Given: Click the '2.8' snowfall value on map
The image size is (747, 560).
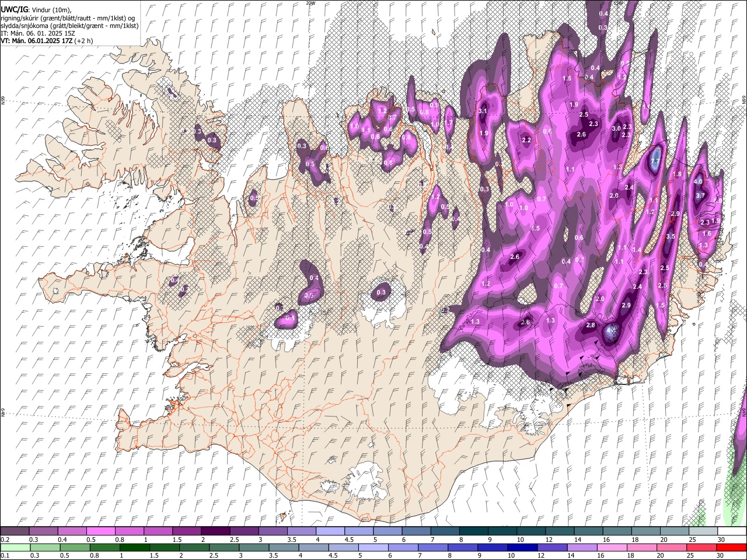Looking at the screenshot, I should coord(591,325).
